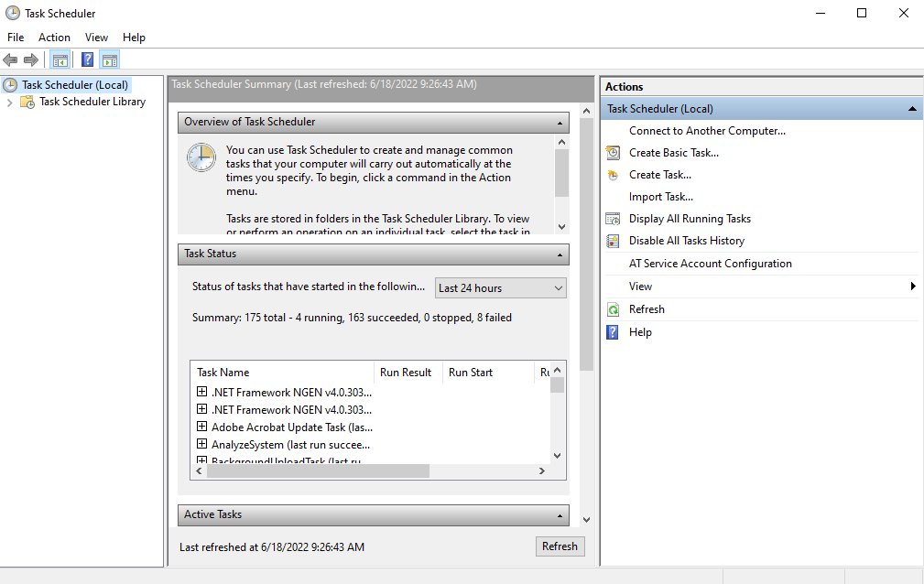Click the Create Basic Task icon
Viewport: 924px width, 584px height.
pyautogui.click(x=613, y=153)
